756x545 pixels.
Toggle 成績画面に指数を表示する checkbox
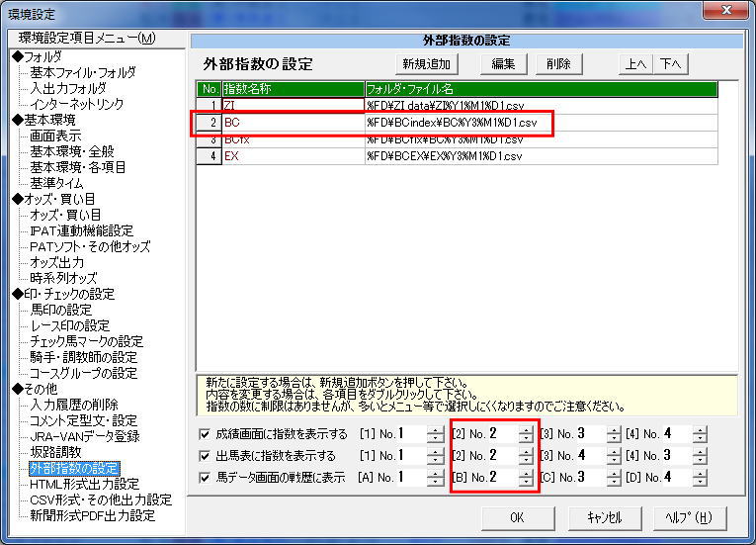tap(205, 434)
